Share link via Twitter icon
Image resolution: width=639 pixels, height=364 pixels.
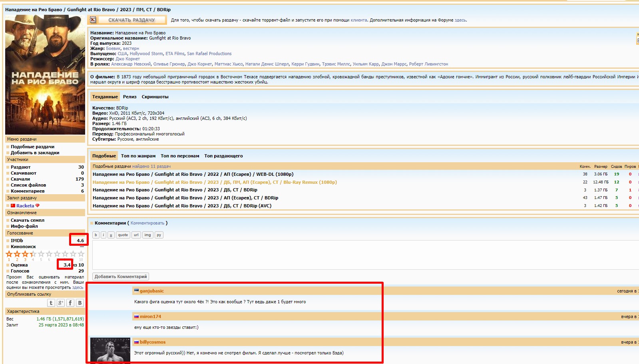pyautogui.click(x=51, y=303)
